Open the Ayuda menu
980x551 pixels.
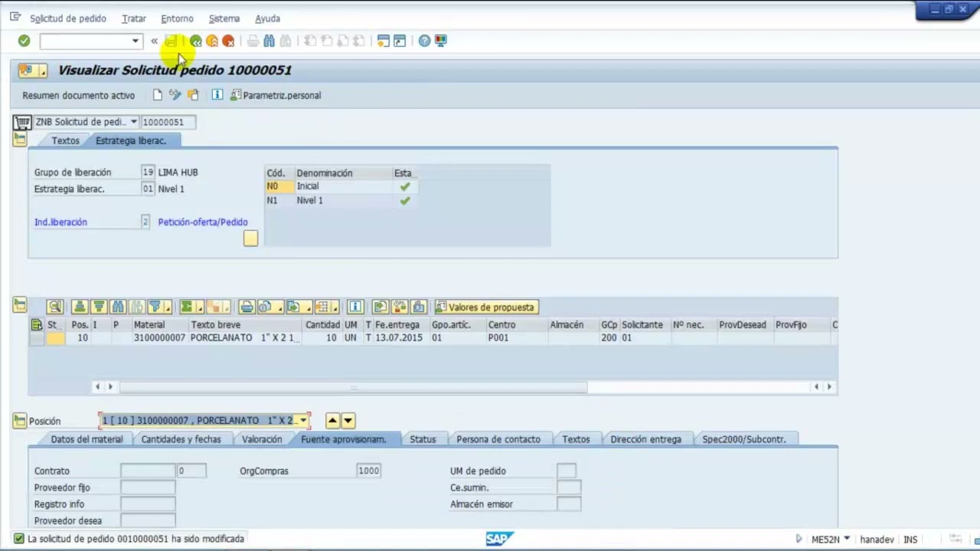click(267, 18)
